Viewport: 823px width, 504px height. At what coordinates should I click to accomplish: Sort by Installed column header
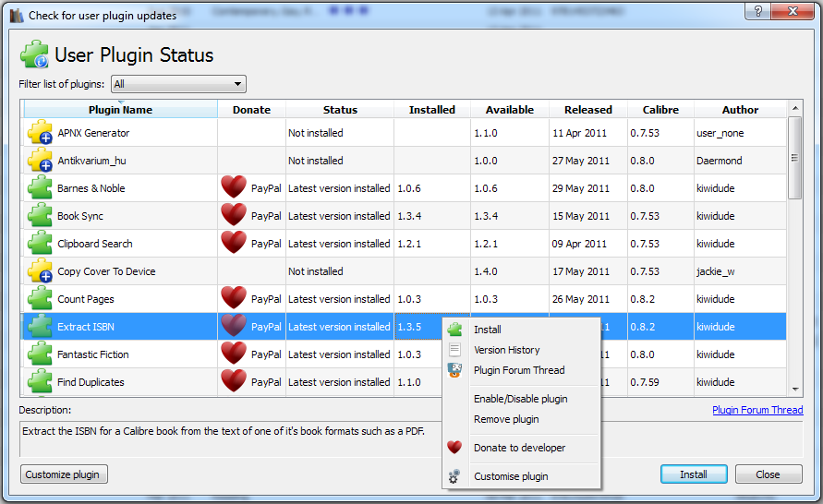coord(432,110)
